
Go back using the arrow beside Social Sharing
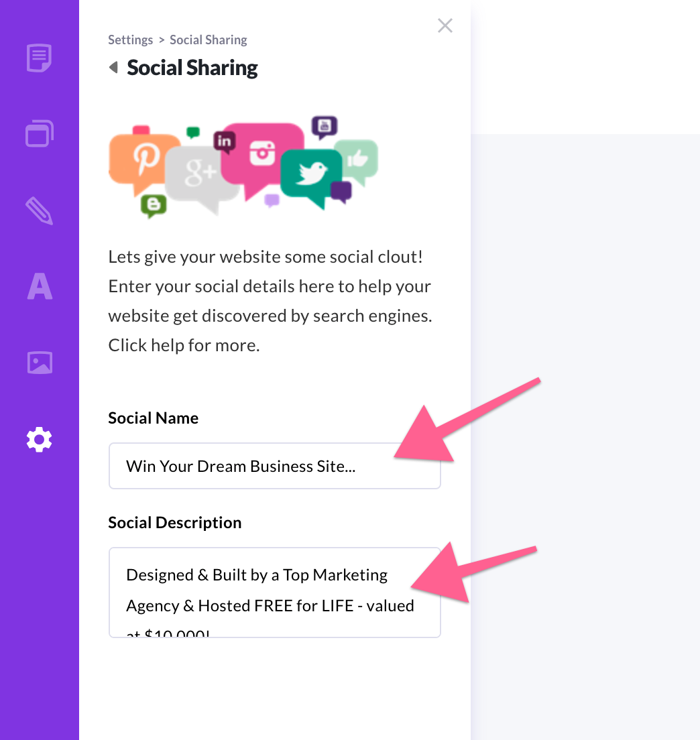pos(114,68)
